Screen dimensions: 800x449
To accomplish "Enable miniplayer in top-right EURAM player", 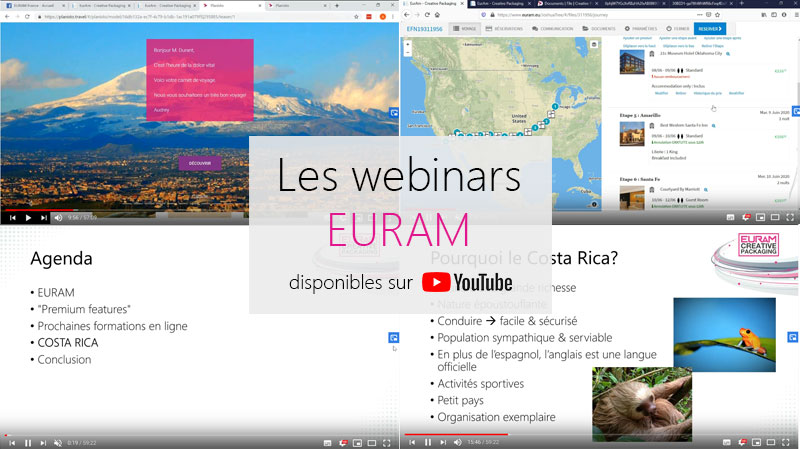I will coord(760,217).
